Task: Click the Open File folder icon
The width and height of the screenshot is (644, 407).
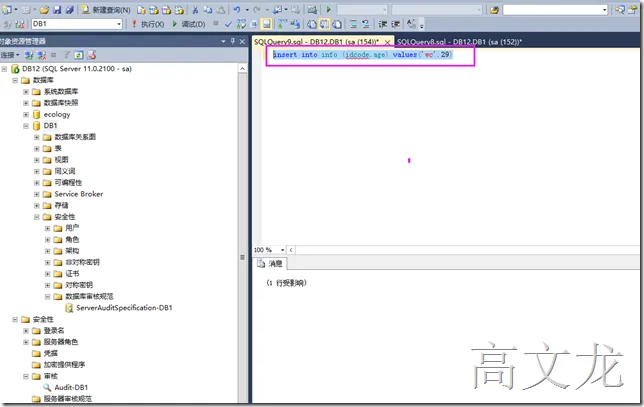Action: pyautogui.click(x=44, y=10)
